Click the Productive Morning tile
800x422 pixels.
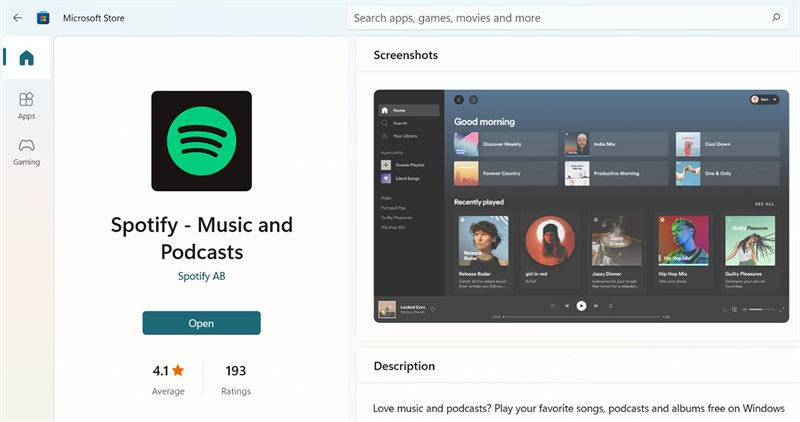coord(616,173)
